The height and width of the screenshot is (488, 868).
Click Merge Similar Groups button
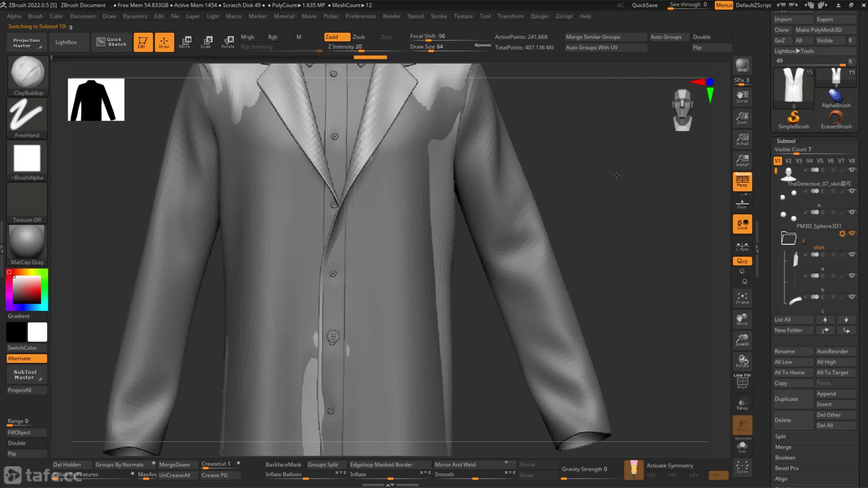[x=606, y=37]
